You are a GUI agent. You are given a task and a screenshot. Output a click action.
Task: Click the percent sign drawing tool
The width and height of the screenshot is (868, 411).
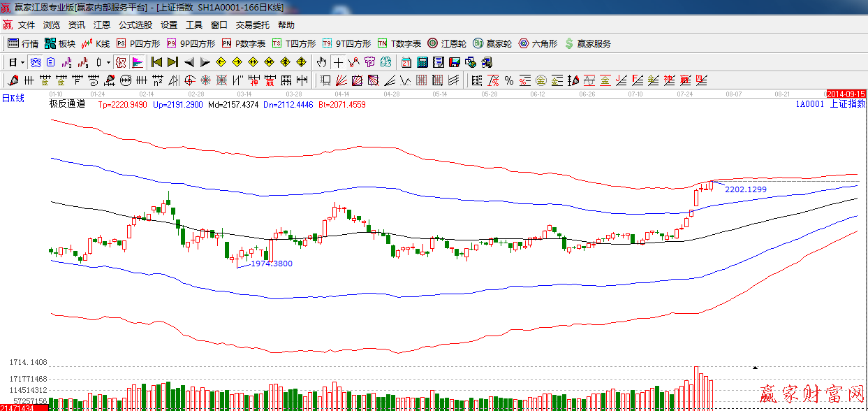coord(509,80)
